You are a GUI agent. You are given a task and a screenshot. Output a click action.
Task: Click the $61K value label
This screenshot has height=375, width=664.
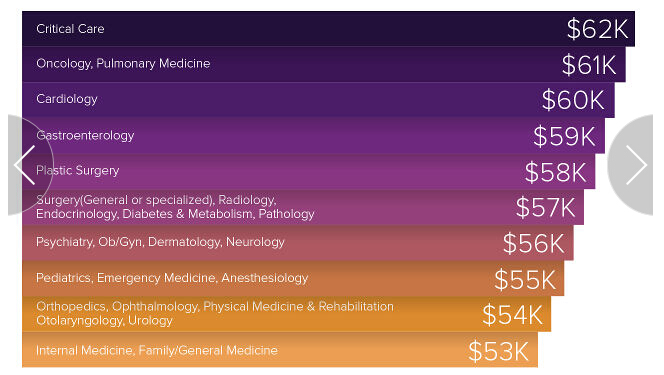[x=589, y=65]
